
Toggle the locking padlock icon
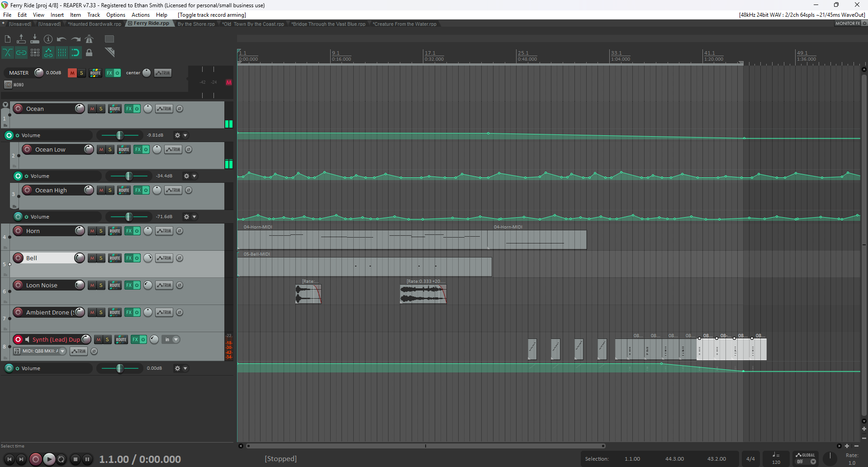click(x=89, y=53)
